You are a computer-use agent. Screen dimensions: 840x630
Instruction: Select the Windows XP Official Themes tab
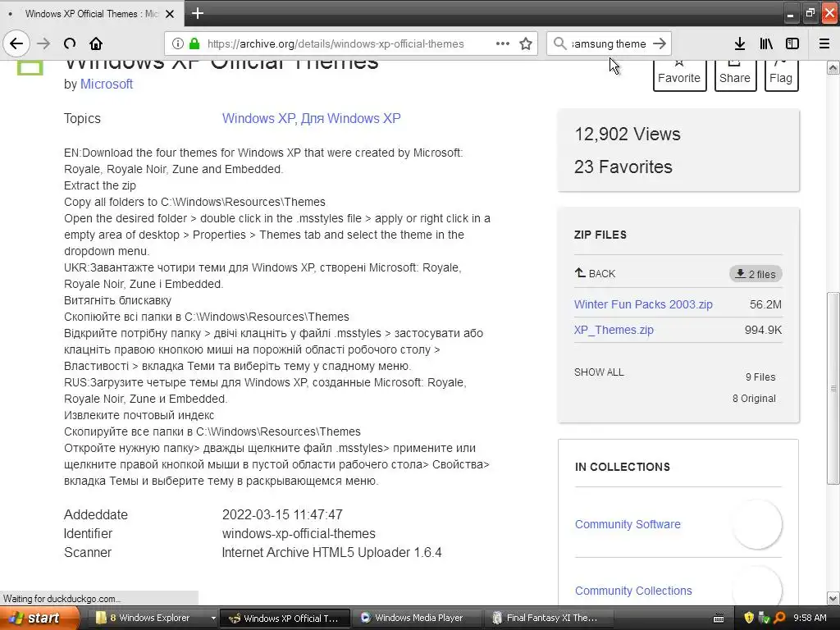tap(91, 14)
